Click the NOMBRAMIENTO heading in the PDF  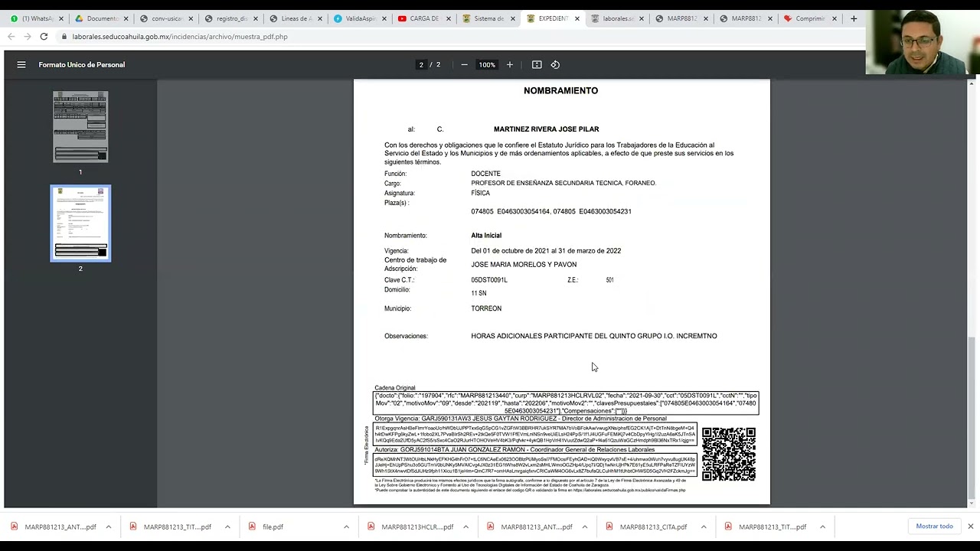pyautogui.click(x=560, y=90)
